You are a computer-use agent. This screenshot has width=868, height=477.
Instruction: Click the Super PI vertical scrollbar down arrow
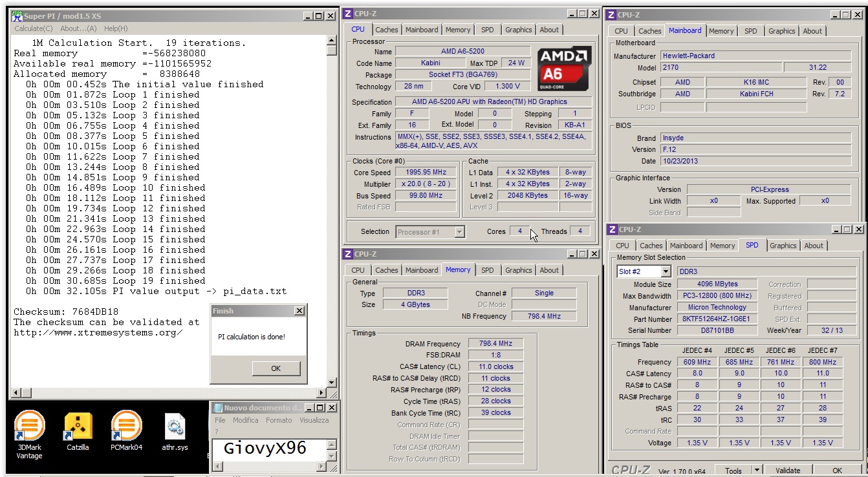click(x=332, y=383)
